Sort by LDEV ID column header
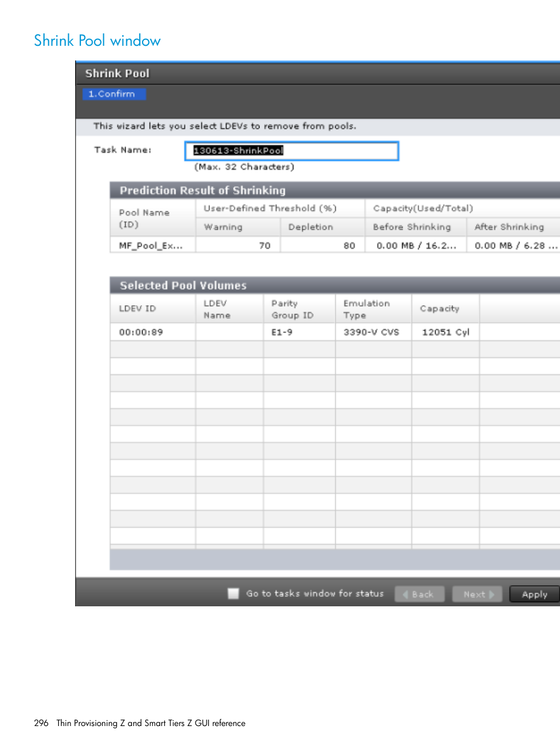Viewport: 560px width, 746px height. pyautogui.click(x=153, y=309)
